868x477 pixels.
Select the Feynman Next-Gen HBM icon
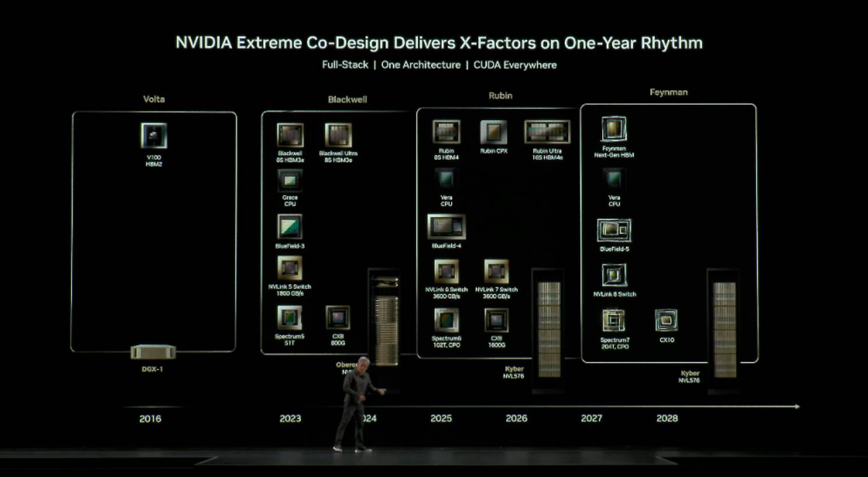click(613, 129)
